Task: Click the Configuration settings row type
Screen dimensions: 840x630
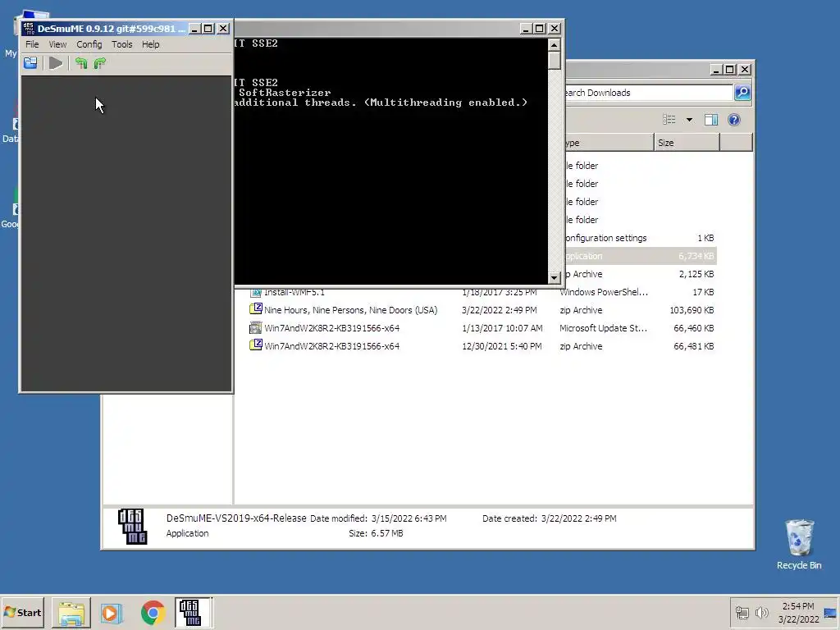Action: [x=605, y=238]
